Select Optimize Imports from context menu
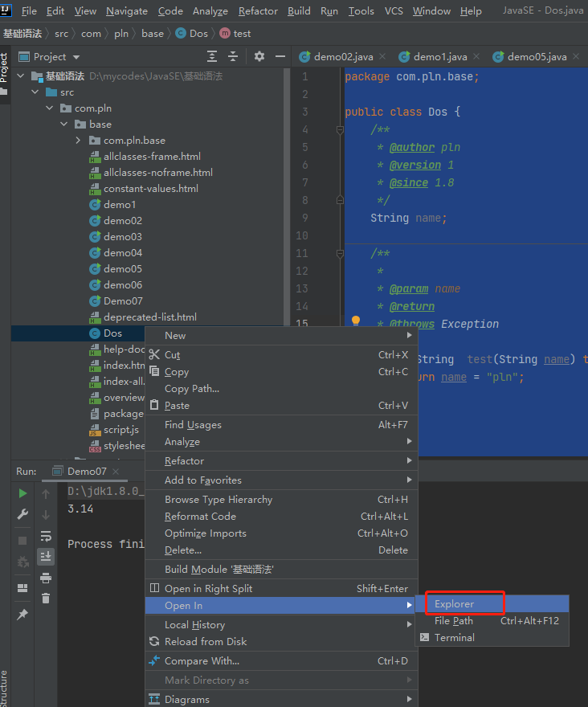 click(281, 533)
